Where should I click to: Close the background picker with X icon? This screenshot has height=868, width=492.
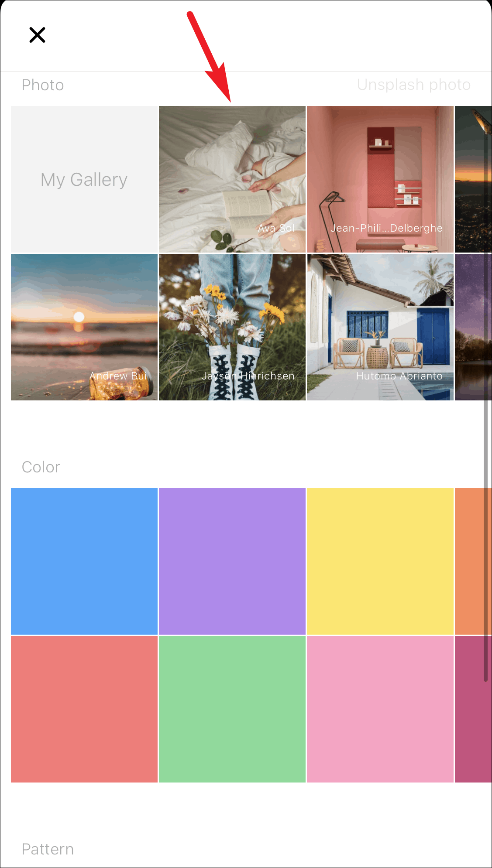coord(37,35)
